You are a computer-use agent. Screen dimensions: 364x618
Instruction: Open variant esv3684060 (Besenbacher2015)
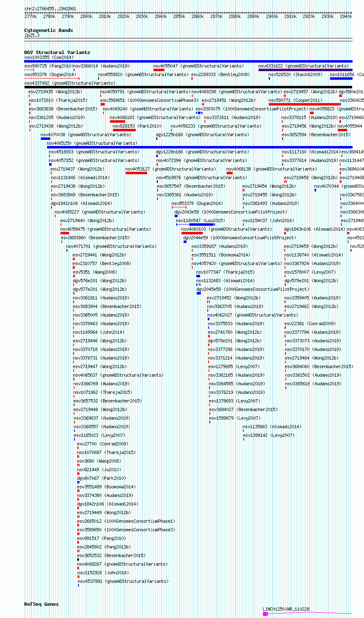tap(319, 366)
